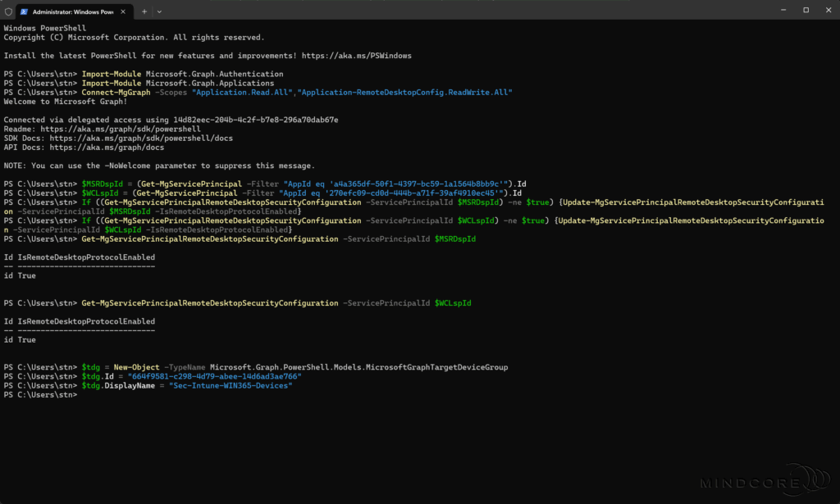Open a new tab with the plus button
This screenshot has height=504, width=840.
pos(144,11)
